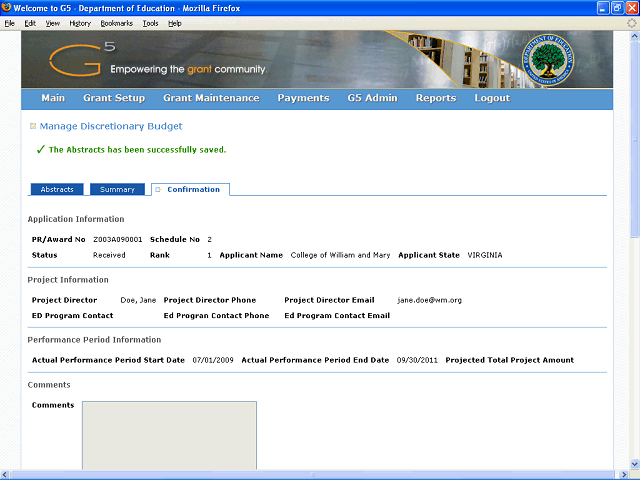The width and height of the screenshot is (640, 480).
Task: Click the Abstracts successfully saved message
Action: point(137,150)
